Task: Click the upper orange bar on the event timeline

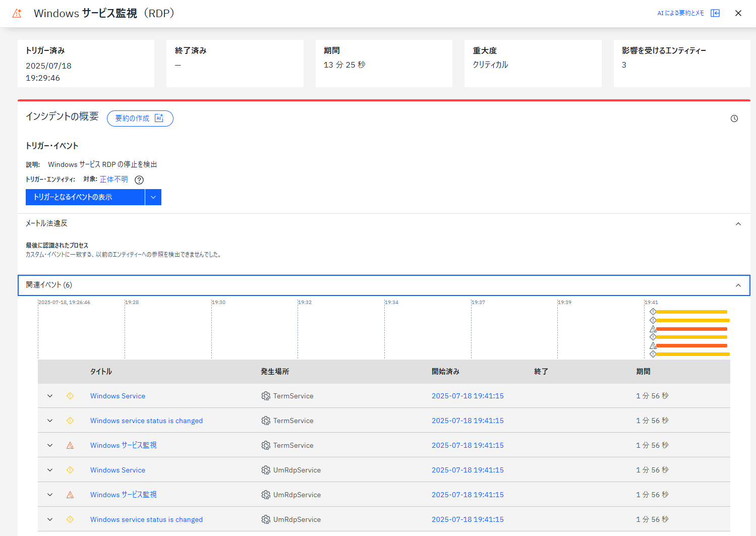Action: (691, 329)
